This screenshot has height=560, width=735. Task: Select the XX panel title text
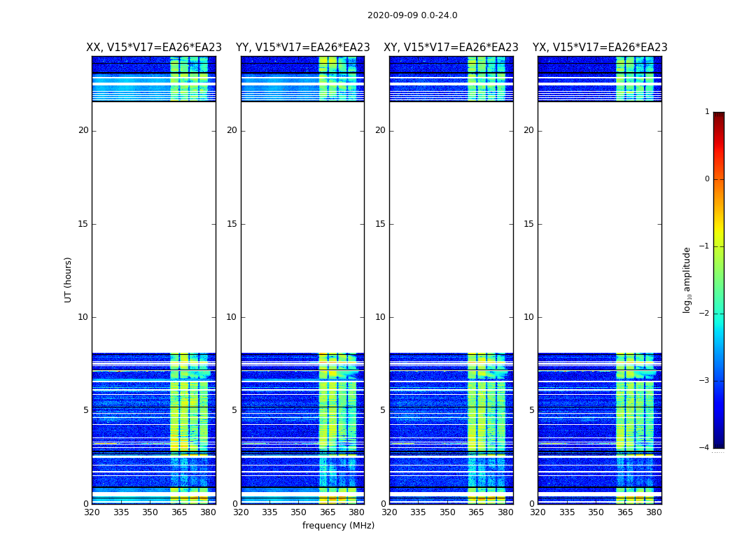154,48
